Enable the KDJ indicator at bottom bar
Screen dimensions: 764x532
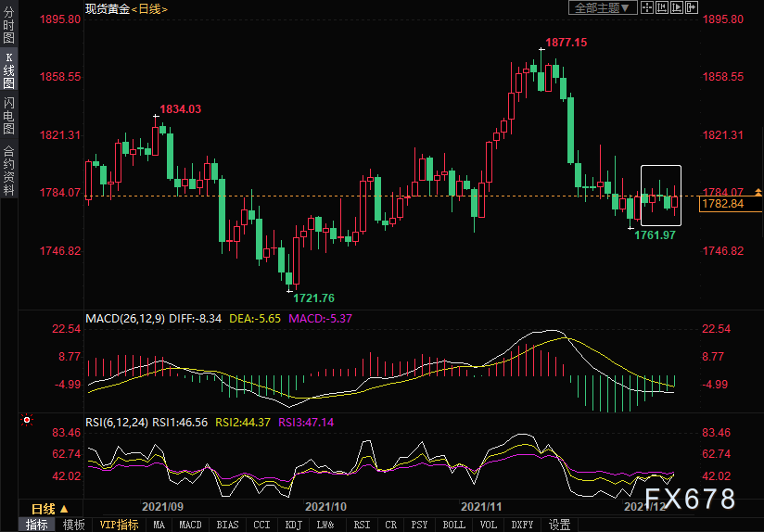(x=293, y=525)
